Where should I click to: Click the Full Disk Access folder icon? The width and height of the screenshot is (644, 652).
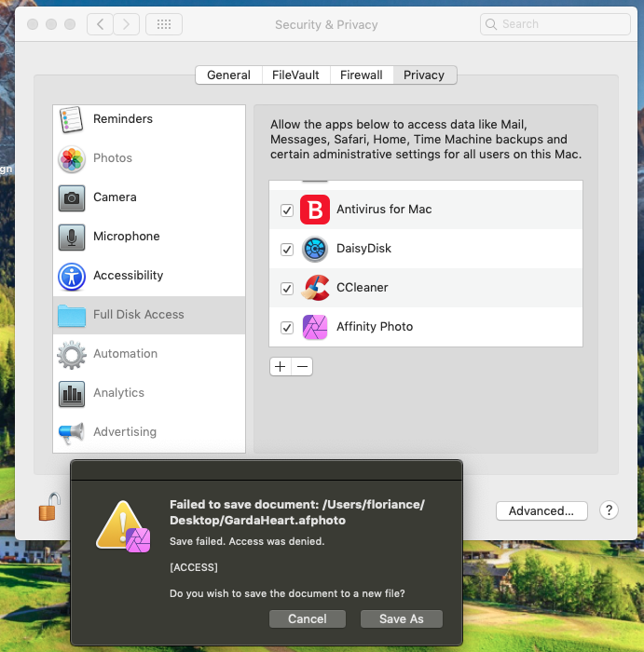(x=72, y=316)
